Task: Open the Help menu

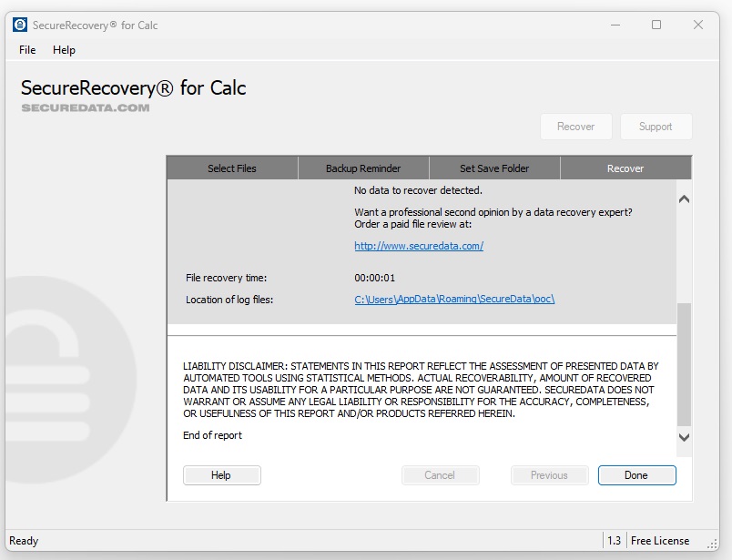Action: coord(64,50)
